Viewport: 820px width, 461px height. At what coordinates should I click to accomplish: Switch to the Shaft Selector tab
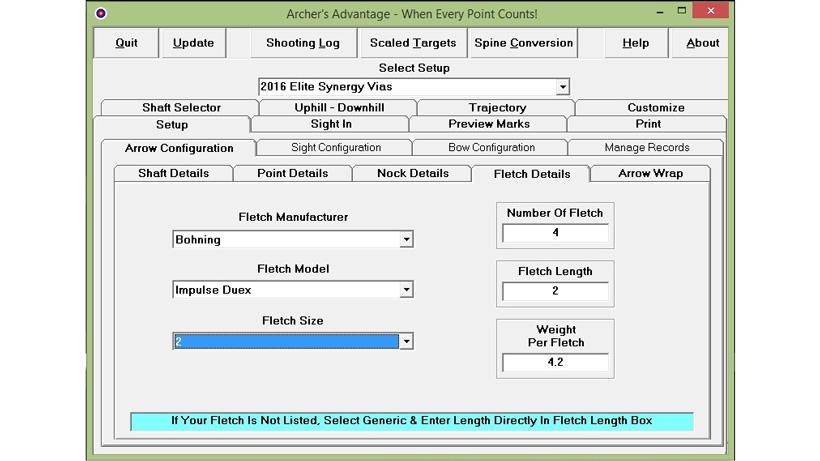tap(181, 107)
